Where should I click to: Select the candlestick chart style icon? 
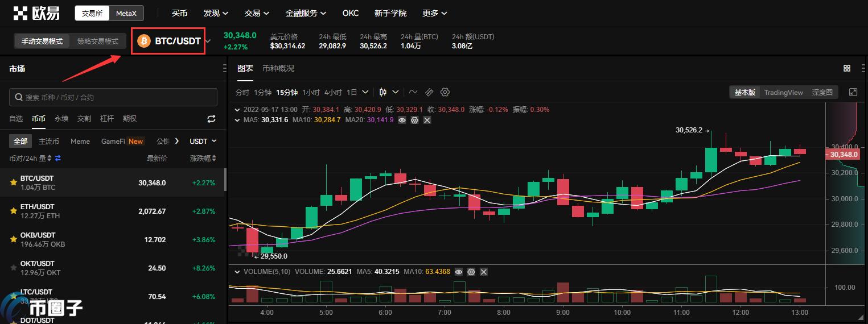[x=383, y=92]
